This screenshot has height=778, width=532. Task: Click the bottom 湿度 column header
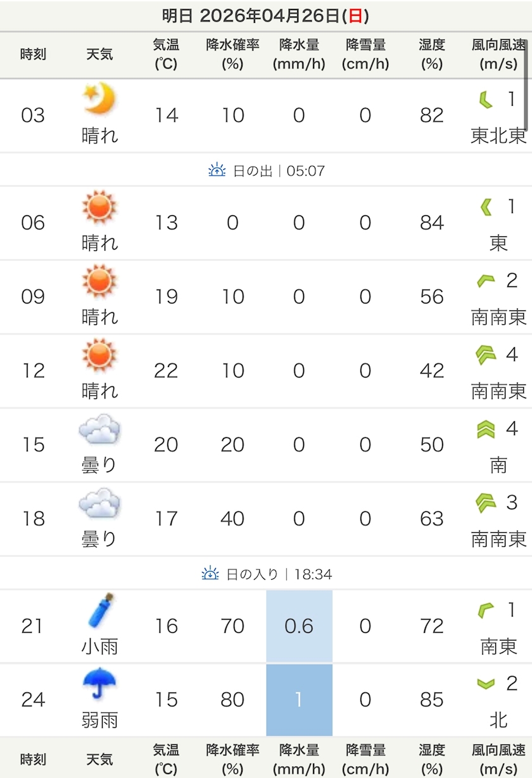tap(432, 760)
